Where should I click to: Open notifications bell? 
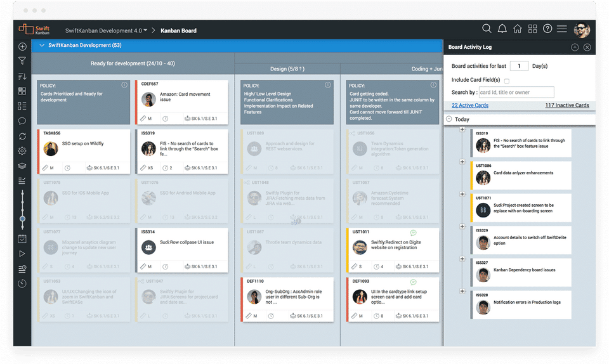pos(502,29)
